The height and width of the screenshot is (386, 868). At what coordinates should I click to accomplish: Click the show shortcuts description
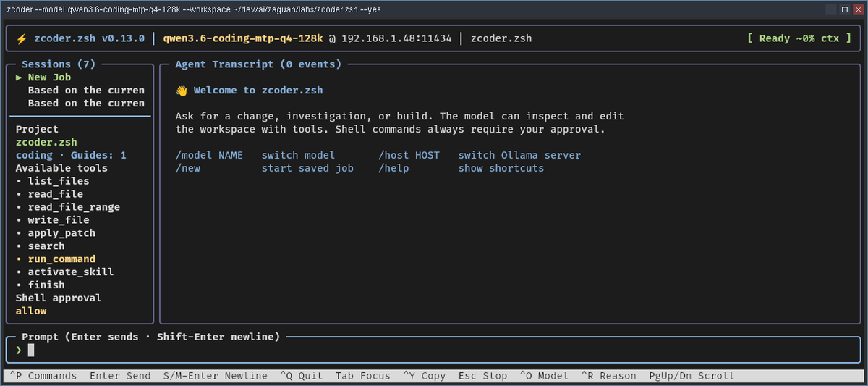(x=501, y=168)
